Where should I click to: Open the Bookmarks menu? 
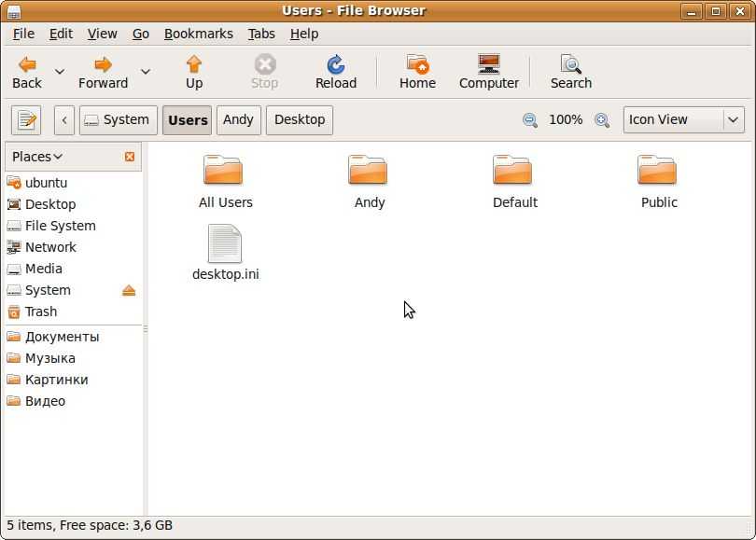[x=198, y=34]
